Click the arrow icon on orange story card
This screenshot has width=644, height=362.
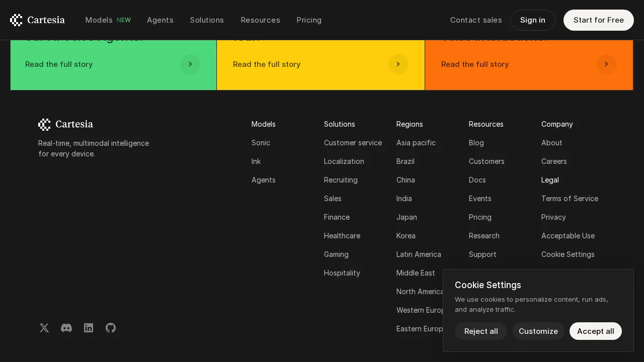click(x=606, y=64)
